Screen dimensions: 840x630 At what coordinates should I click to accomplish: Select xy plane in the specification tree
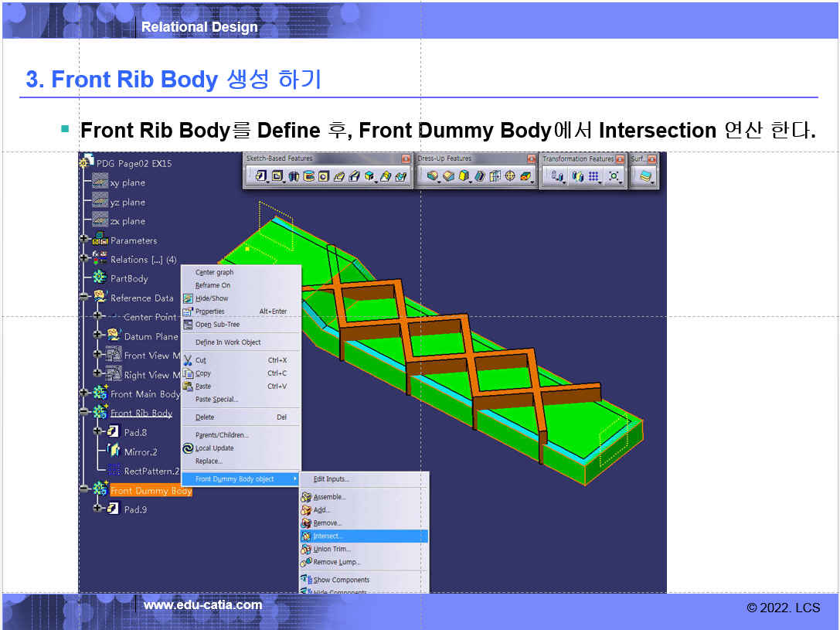pyautogui.click(x=127, y=183)
